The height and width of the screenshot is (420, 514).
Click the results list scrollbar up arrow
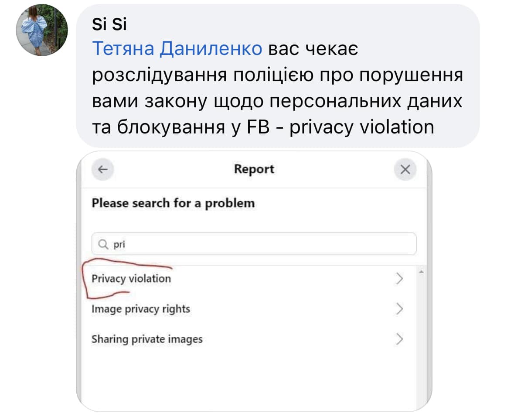[x=421, y=272]
